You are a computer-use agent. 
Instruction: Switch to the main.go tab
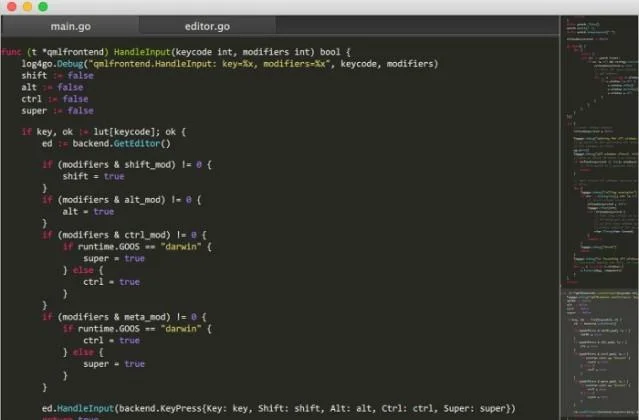71,26
